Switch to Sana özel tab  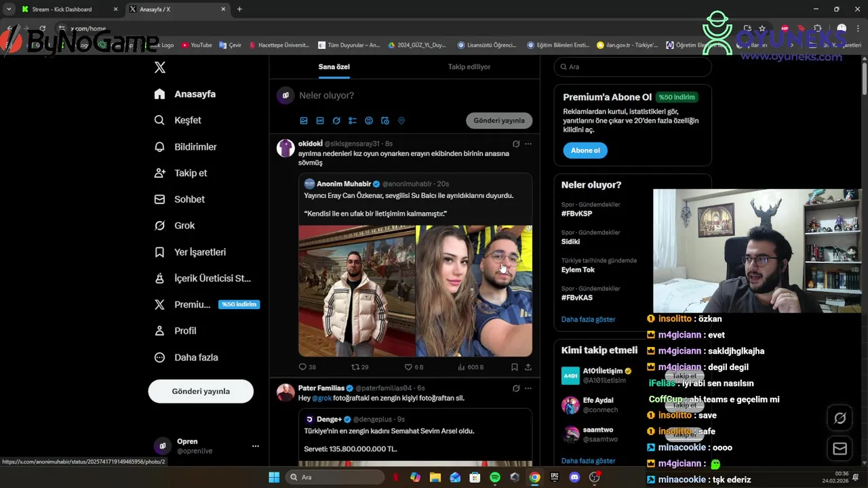click(334, 66)
